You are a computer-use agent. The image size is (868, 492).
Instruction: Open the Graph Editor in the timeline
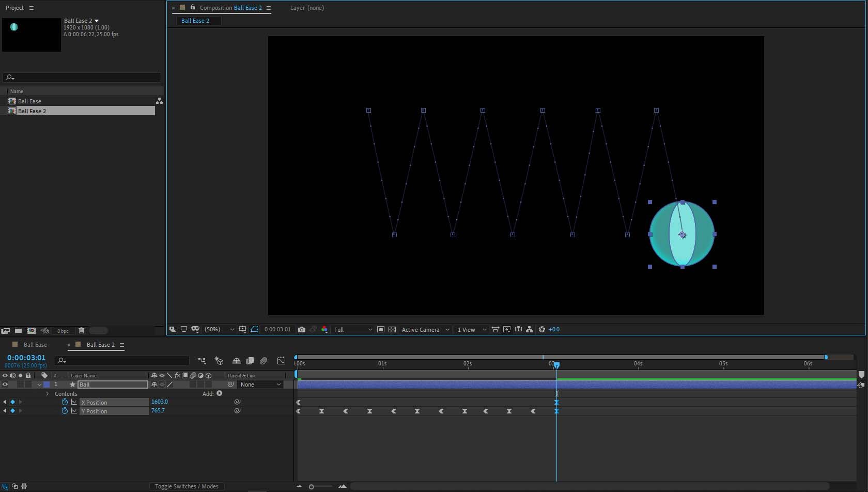281,361
